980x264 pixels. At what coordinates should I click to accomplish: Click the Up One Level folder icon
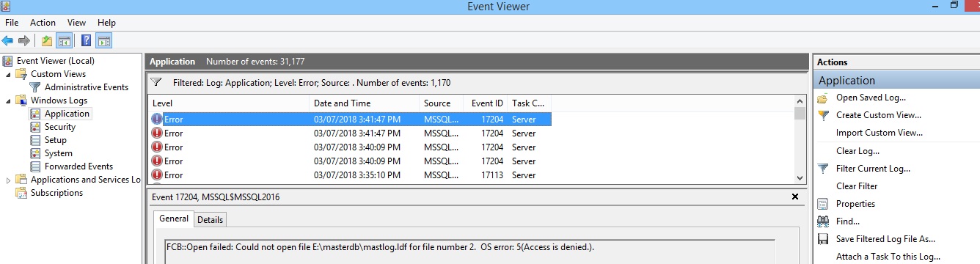tap(47, 41)
